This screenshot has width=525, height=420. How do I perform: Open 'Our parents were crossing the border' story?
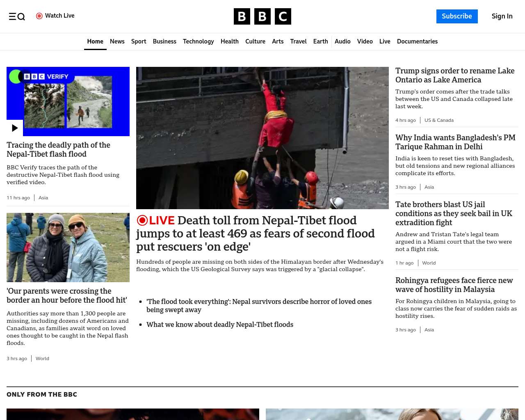coord(67,296)
